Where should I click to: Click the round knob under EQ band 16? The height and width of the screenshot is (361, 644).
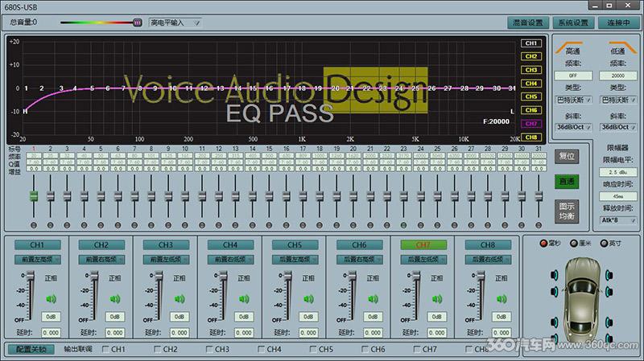(286, 225)
